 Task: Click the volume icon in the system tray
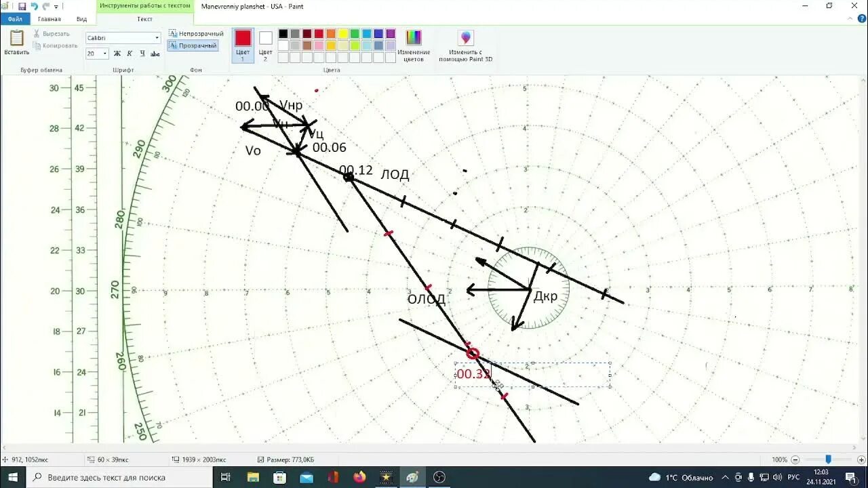776,477
